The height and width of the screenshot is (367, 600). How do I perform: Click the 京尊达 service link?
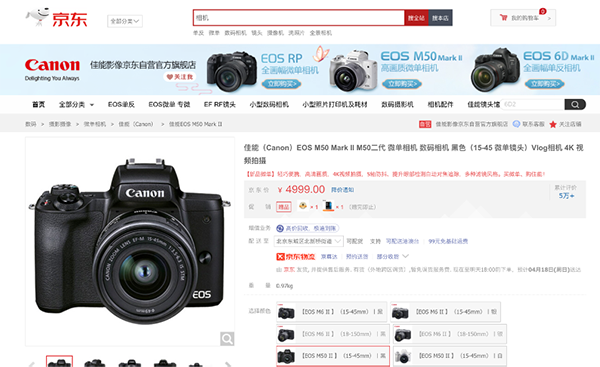coord(329,256)
